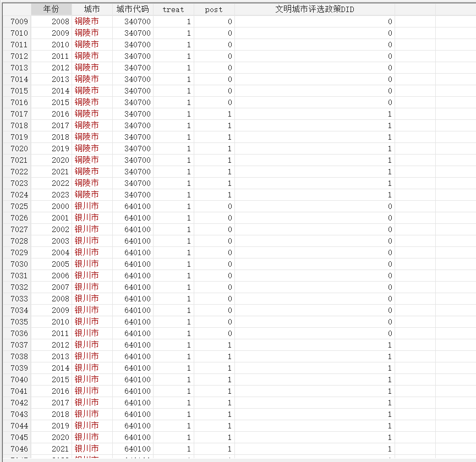Select row number 7021
This screenshot has width=476, height=462.
[x=17, y=160]
